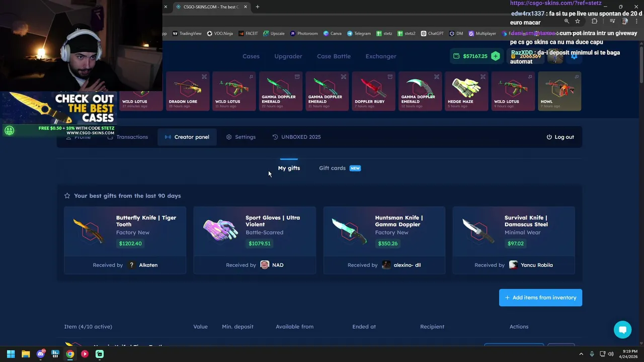This screenshot has height=362, width=644.
Task: Open the Windows Start menu
Action: (11, 354)
